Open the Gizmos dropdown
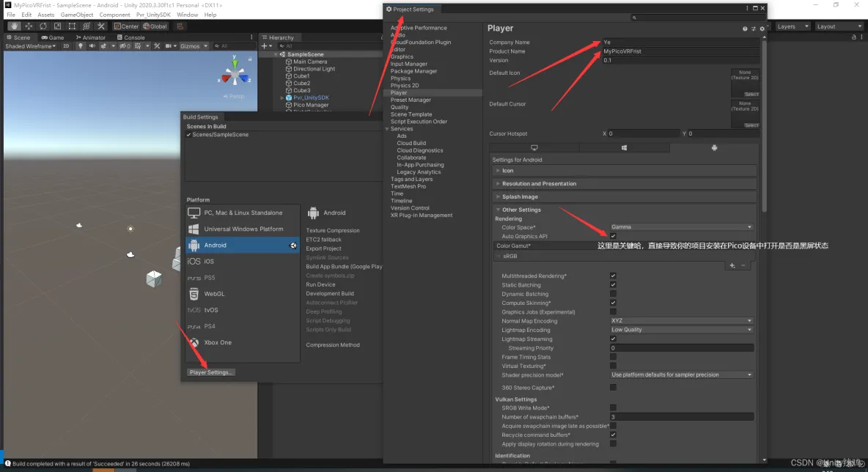Image resolution: width=868 pixels, height=472 pixels. click(194, 46)
